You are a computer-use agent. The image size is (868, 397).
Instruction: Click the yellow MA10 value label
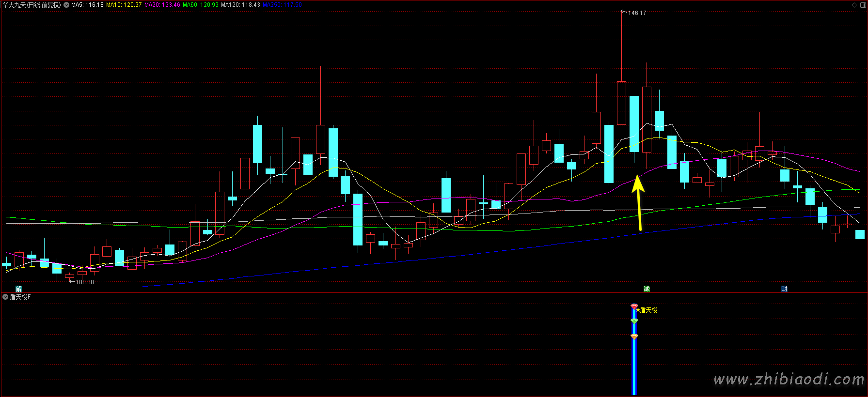click(124, 5)
